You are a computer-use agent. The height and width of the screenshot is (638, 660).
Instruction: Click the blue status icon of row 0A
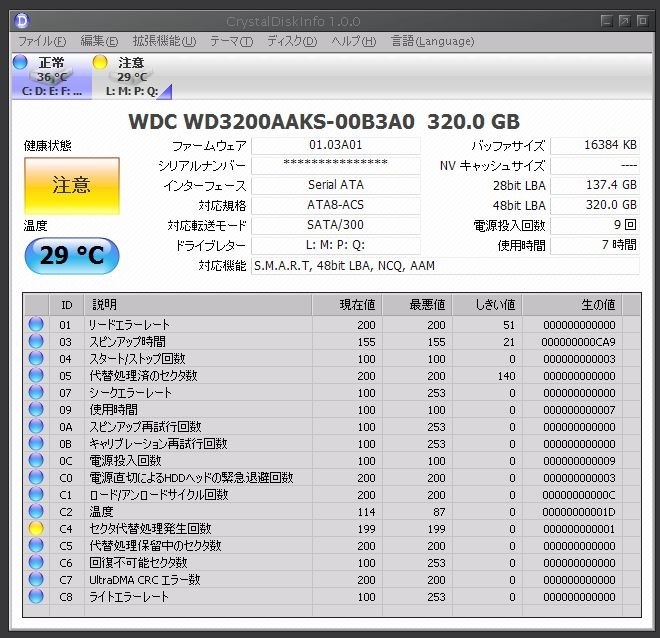tap(36, 426)
